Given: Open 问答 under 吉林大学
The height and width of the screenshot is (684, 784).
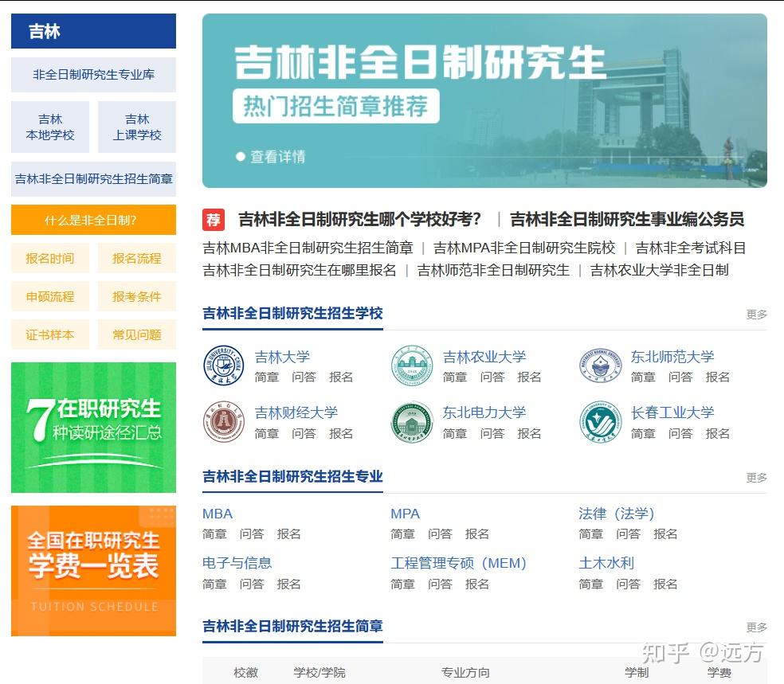Looking at the screenshot, I should pos(304,377).
